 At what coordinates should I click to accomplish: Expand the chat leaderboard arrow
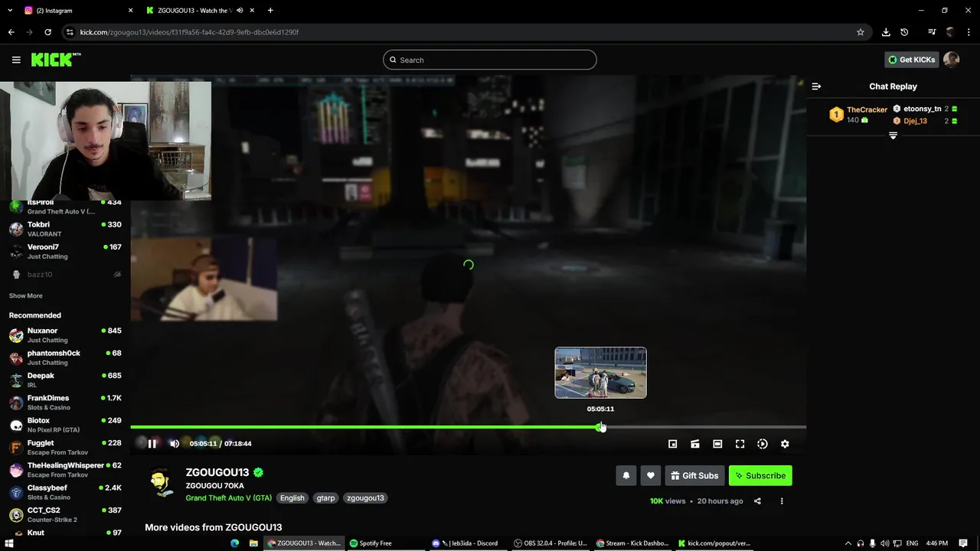click(893, 135)
